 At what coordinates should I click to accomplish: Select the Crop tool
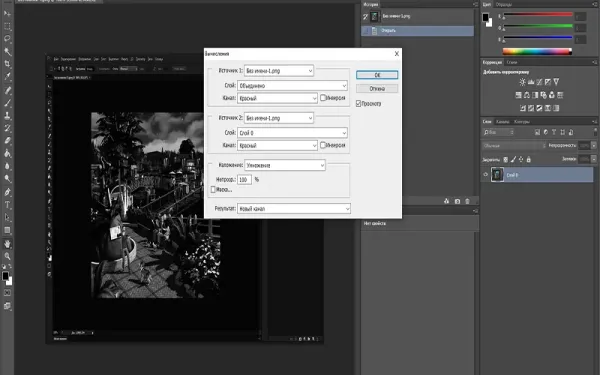(7, 64)
